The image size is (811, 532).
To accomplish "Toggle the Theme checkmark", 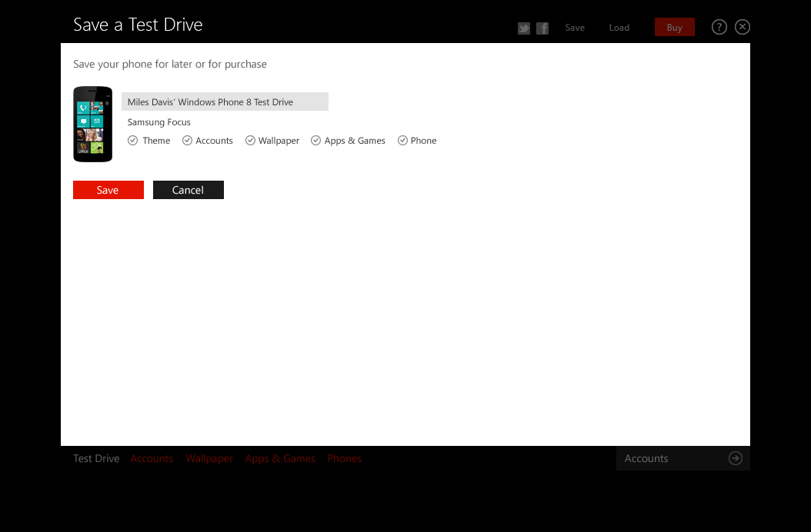I will tap(133, 141).
